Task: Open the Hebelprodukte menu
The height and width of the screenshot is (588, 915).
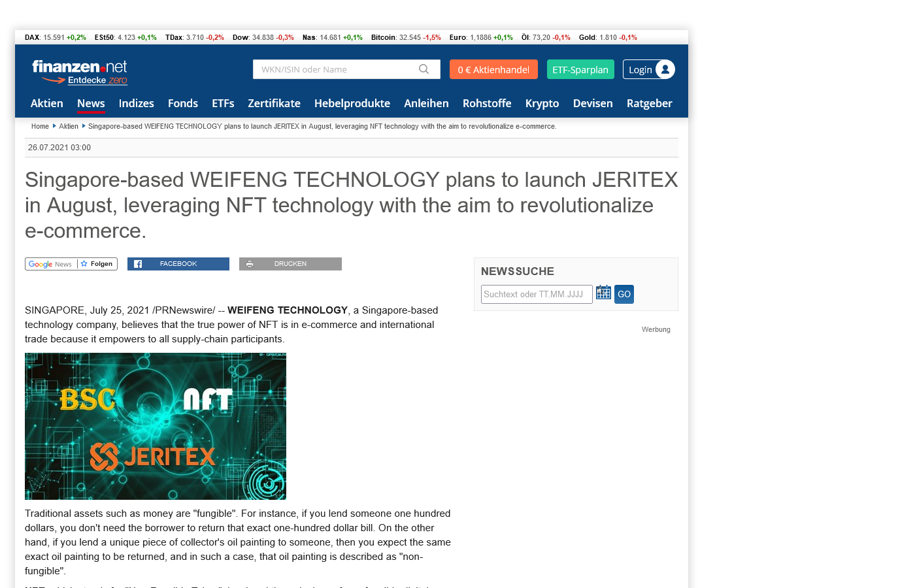Action: 352,103
